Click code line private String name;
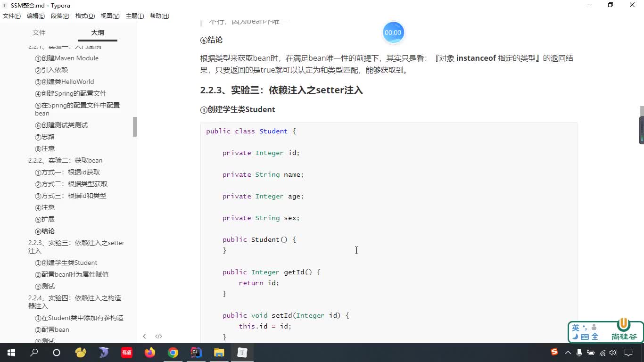Viewport: 644px width, 362px height. pos(263,175)
